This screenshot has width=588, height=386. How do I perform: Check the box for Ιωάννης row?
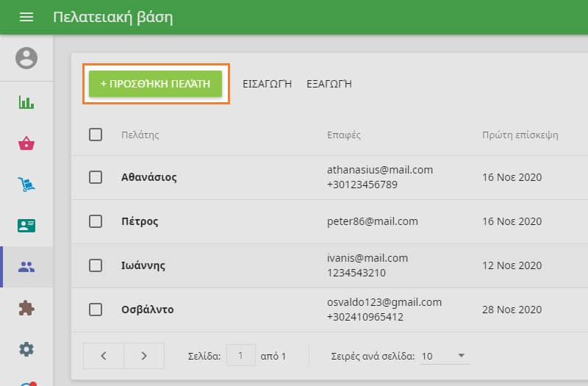(x=96, y=265)
